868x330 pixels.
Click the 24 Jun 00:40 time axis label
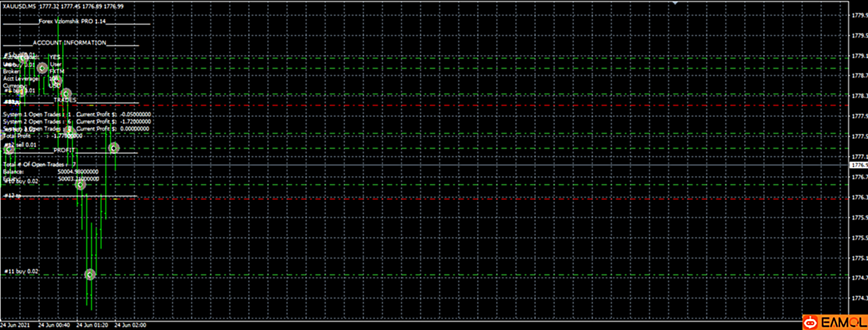54,326
